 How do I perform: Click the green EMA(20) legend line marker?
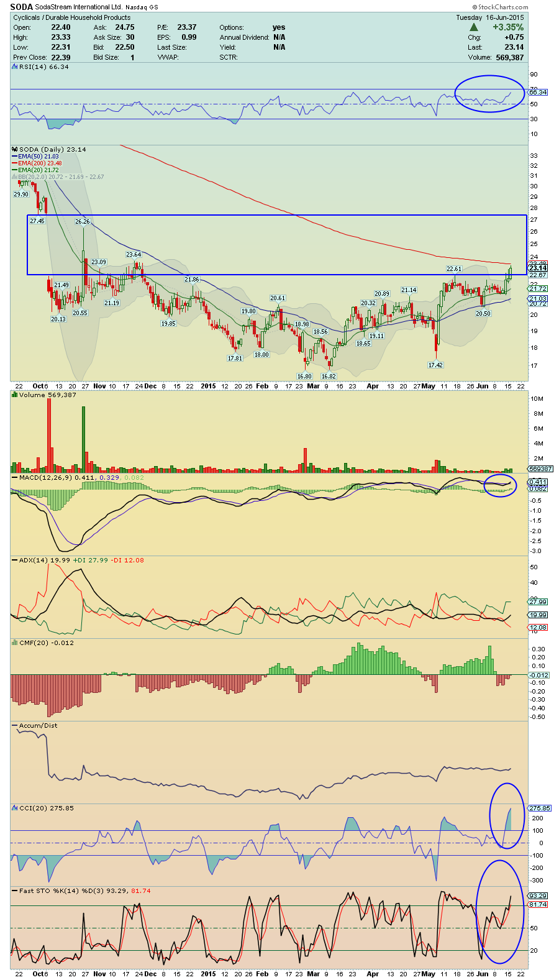click(x=15, y=170)
